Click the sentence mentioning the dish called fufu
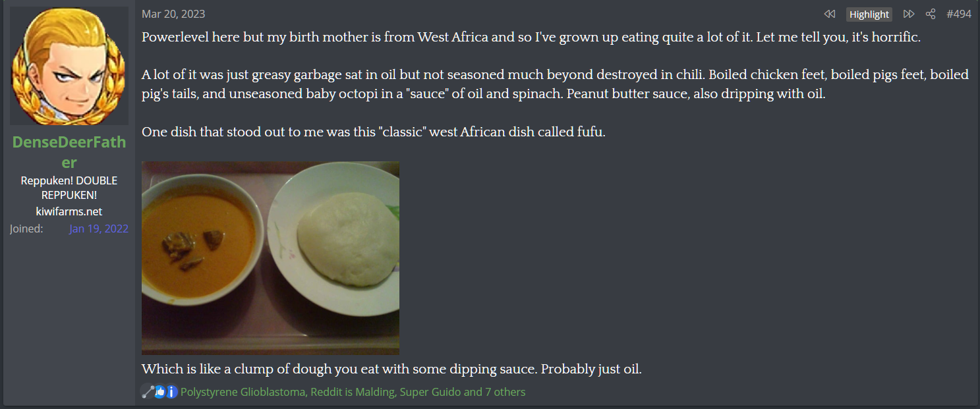The image size is (980, 409). click(x=373, y=132)
